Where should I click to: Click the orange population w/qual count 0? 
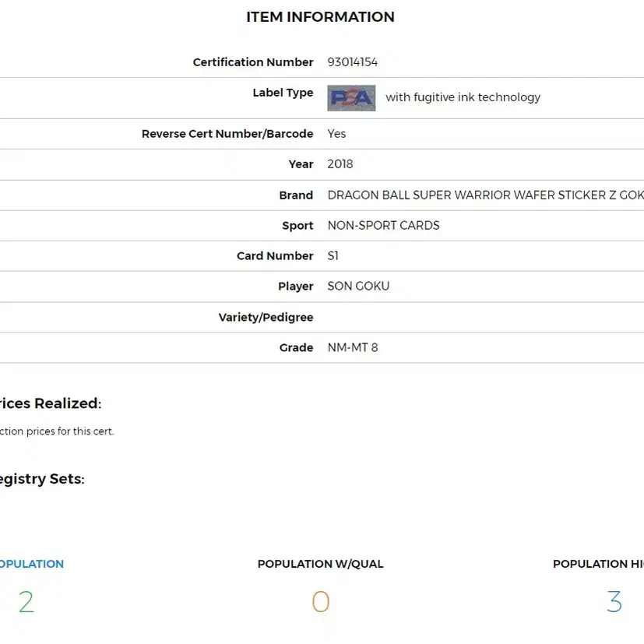[x=320, y=602]
